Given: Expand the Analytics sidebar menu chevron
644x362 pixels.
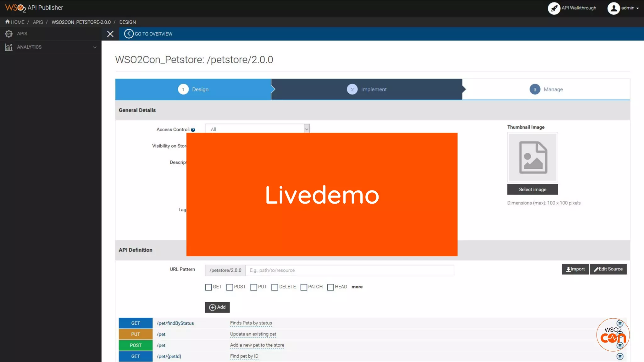Looking at the screenshot, I should tap(95, 47).
